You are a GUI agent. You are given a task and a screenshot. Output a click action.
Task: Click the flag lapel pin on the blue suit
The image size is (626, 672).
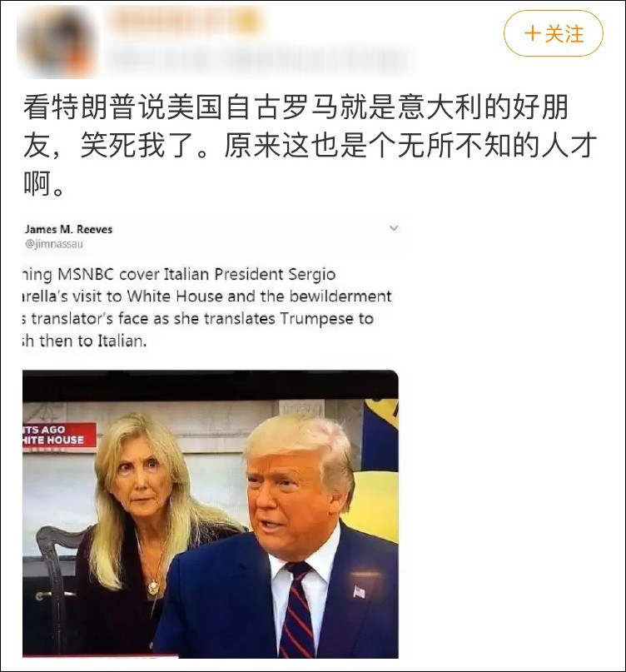click(x=359, y=592)
